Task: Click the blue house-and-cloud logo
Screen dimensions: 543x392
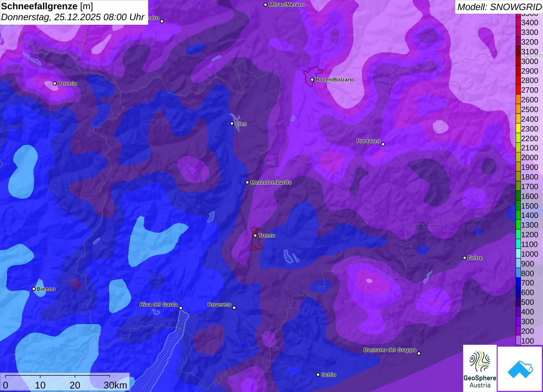Action: pos(520,369)
